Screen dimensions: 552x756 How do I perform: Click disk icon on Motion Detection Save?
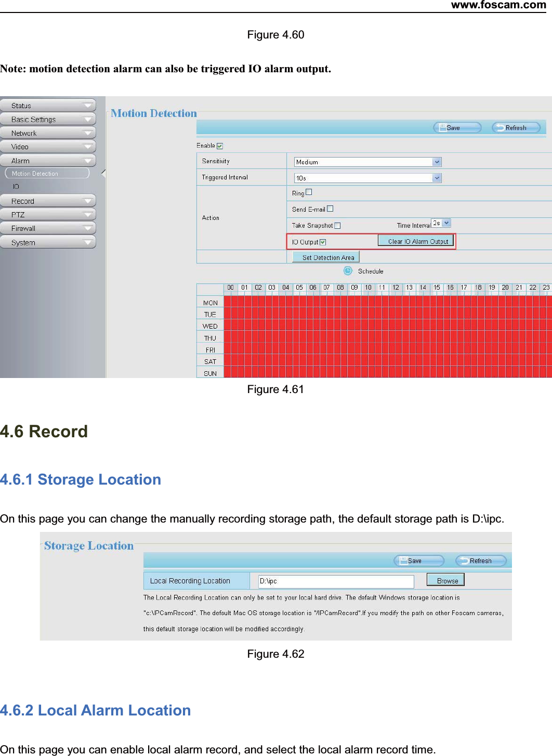point(443,127)
